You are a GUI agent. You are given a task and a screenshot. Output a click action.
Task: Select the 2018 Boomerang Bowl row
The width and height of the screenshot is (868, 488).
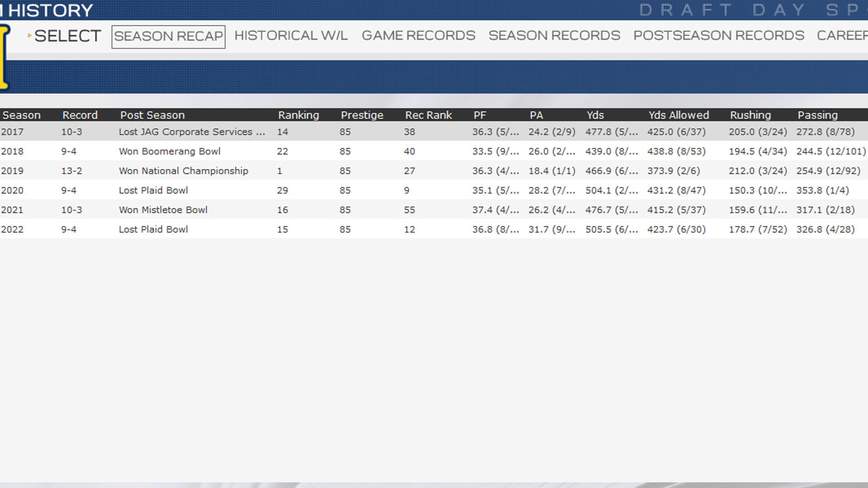(434, 151)
